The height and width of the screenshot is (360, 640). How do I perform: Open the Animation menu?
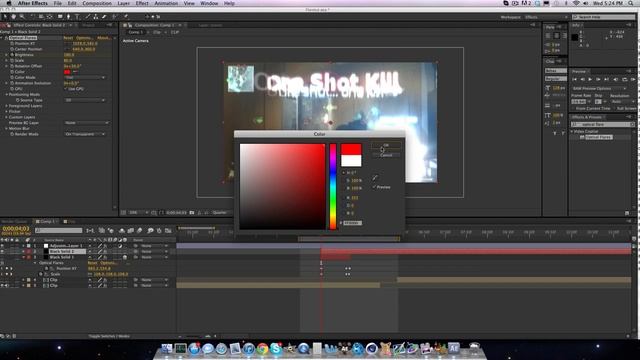[x=166, y=3]
